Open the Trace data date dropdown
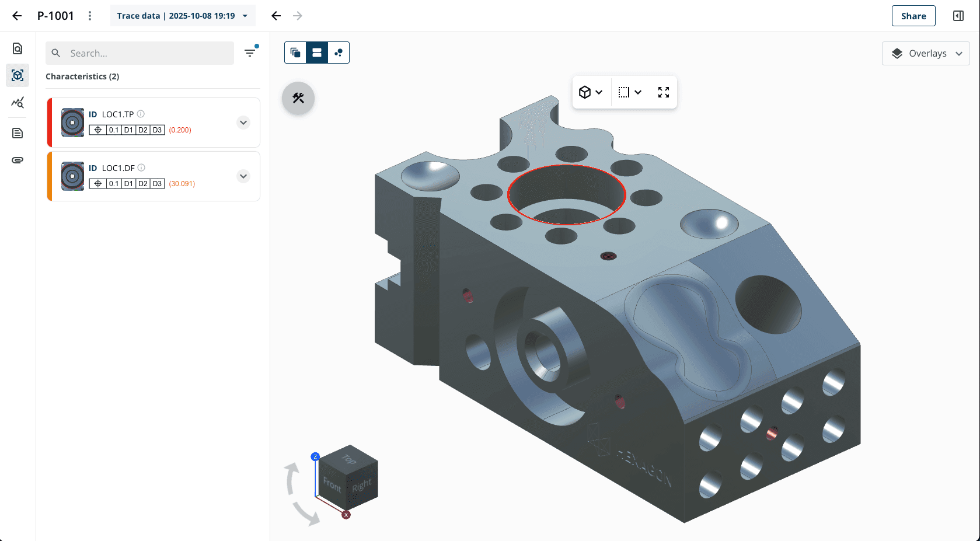This screenshot has height=541, width=980. 183,16
